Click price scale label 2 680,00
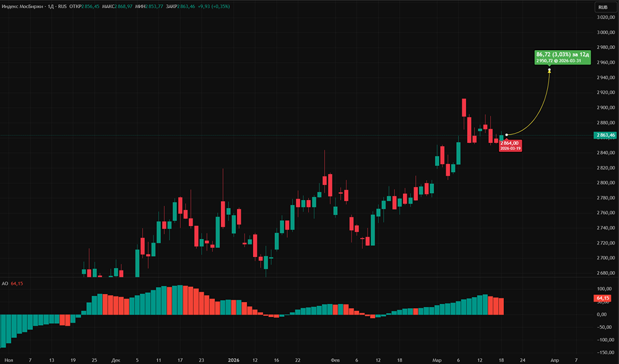The image size is (619, 364). click(606, 273)
